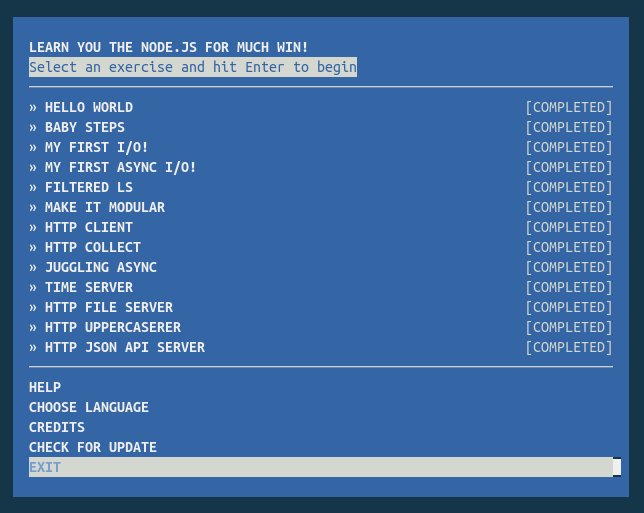Click the subtitle Select an exercise and hit Enter to begin
The height and width of the screenshot is (513, 644).
193,67
